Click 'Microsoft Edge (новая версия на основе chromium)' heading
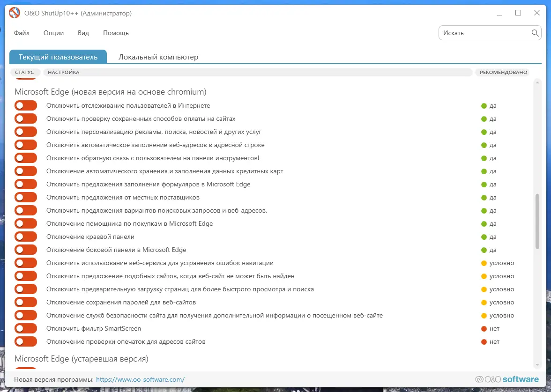This screenshot has width=551, height=392. 111,92
